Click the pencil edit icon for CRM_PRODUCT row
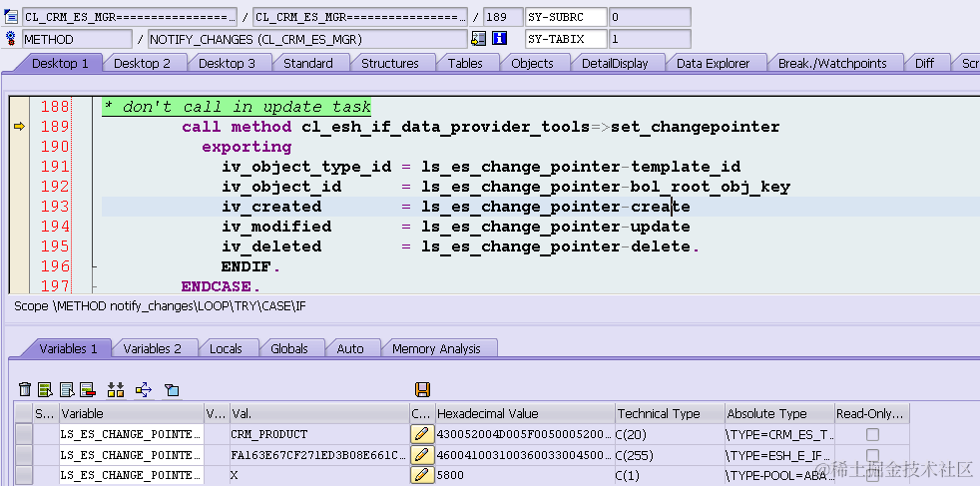 pos(422,434)
